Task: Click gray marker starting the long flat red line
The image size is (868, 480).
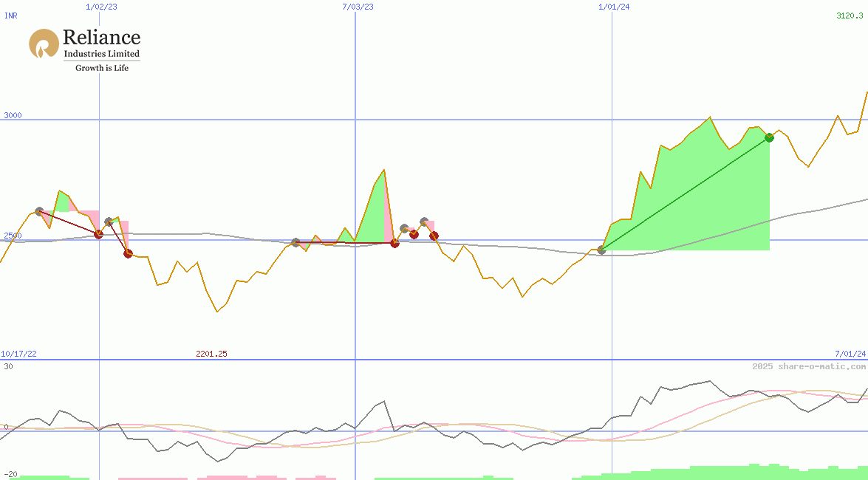Action: pyautogui.click(x=295, y=242)
